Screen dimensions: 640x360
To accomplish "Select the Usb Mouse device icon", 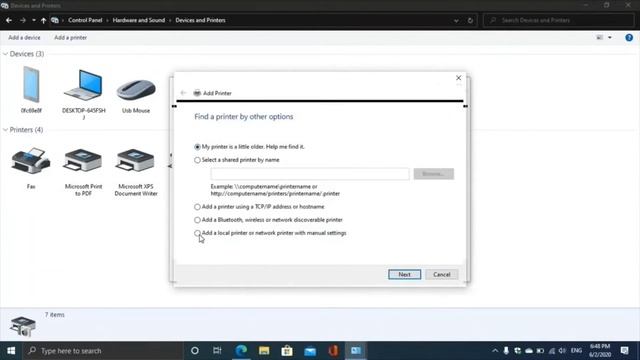I will coord(136,89).
